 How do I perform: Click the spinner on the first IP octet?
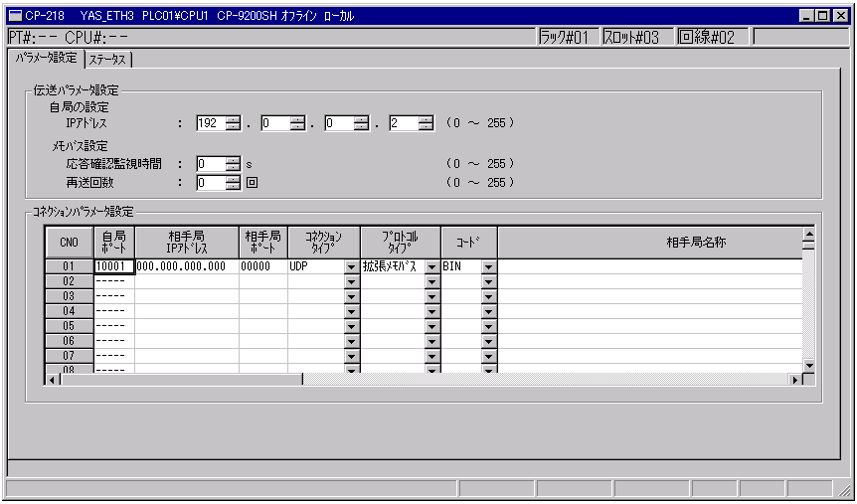[234, 123]
